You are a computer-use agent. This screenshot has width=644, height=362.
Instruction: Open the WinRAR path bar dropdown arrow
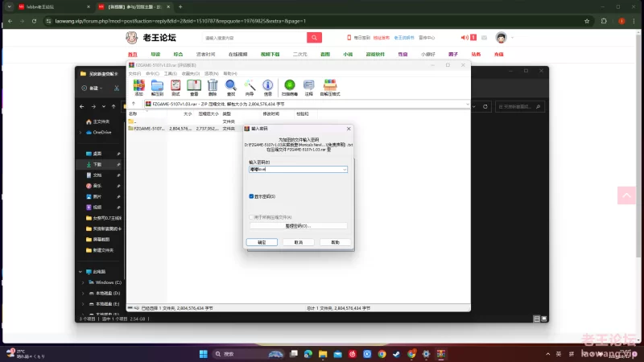(x=467, y=105)
